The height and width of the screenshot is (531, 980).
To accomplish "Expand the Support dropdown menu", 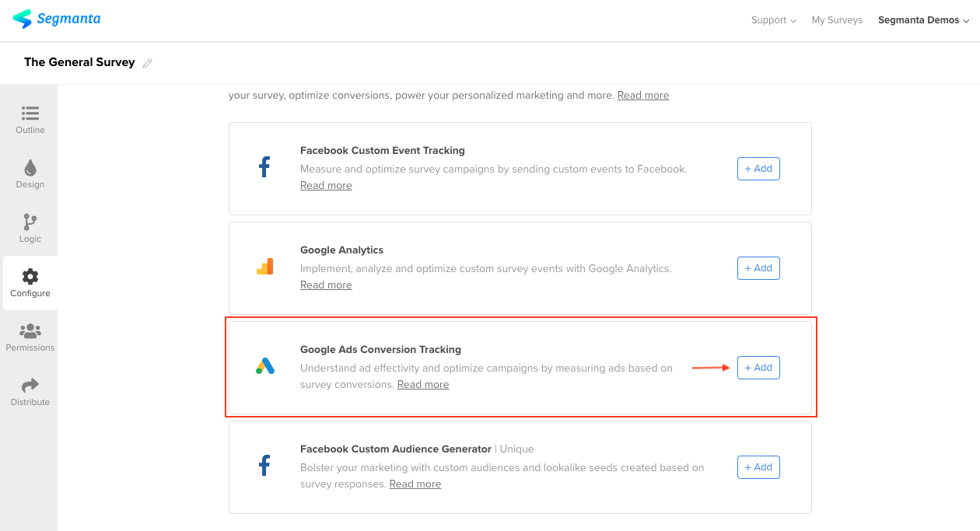I will pyautogui.click(x=773, y=20).
